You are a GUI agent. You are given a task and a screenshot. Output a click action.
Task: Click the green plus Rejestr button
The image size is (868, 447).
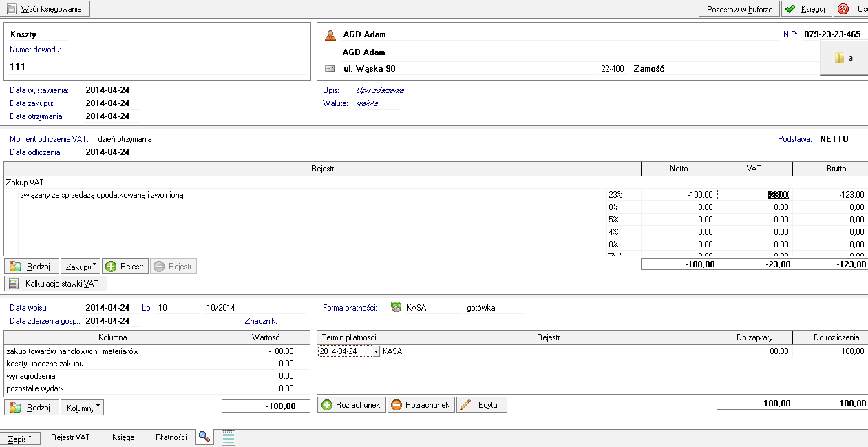[x=125, y=267]
